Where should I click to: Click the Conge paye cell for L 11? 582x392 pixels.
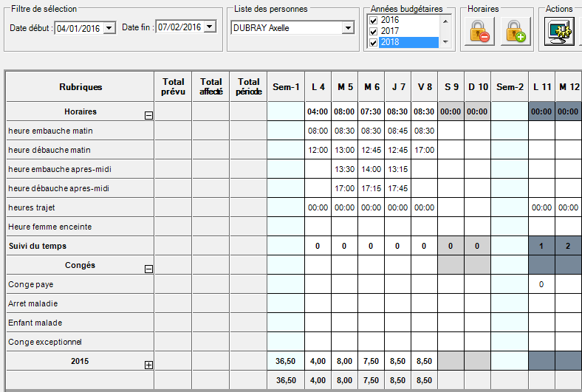click(541, 284)
